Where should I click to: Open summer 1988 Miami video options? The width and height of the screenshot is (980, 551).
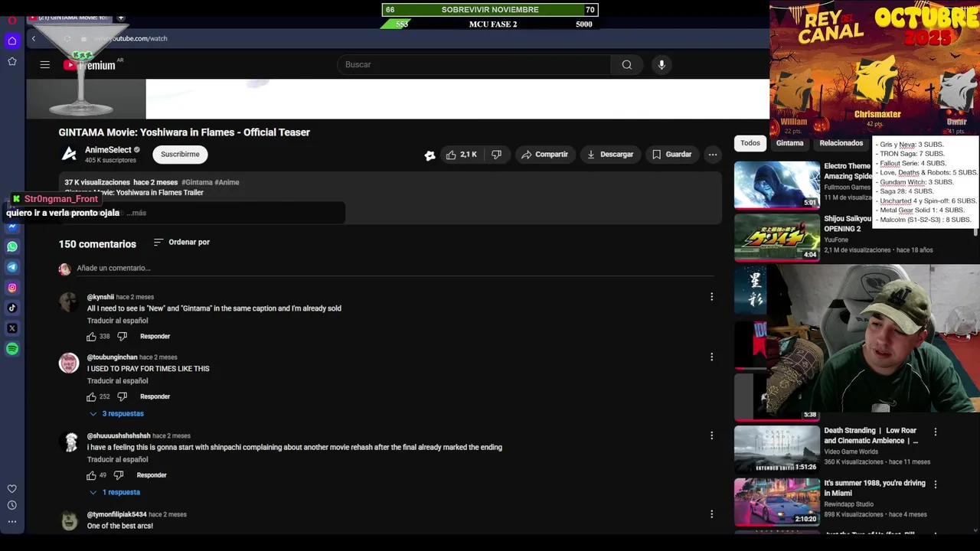[935, 484]
